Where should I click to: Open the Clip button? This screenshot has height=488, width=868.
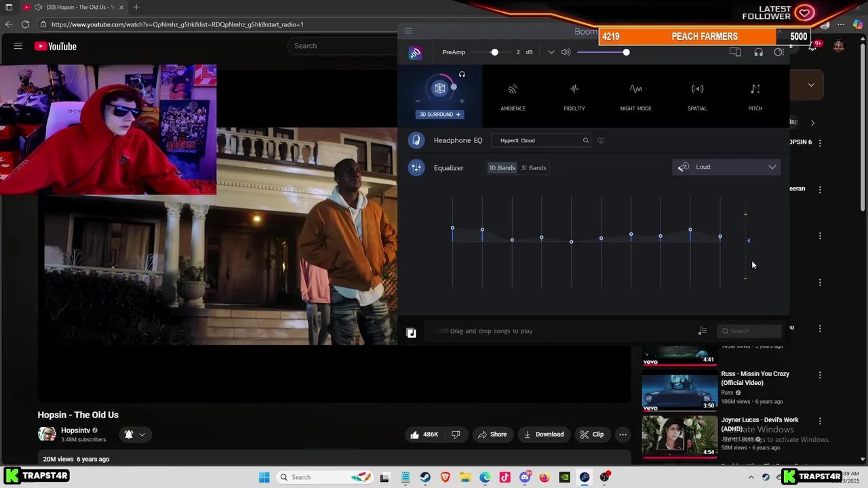click(591, 434)
